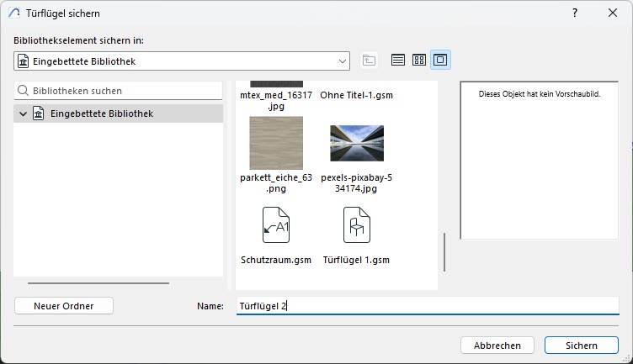
Task: Click the Schutzraum.gsm file name text
Action: 276,260
